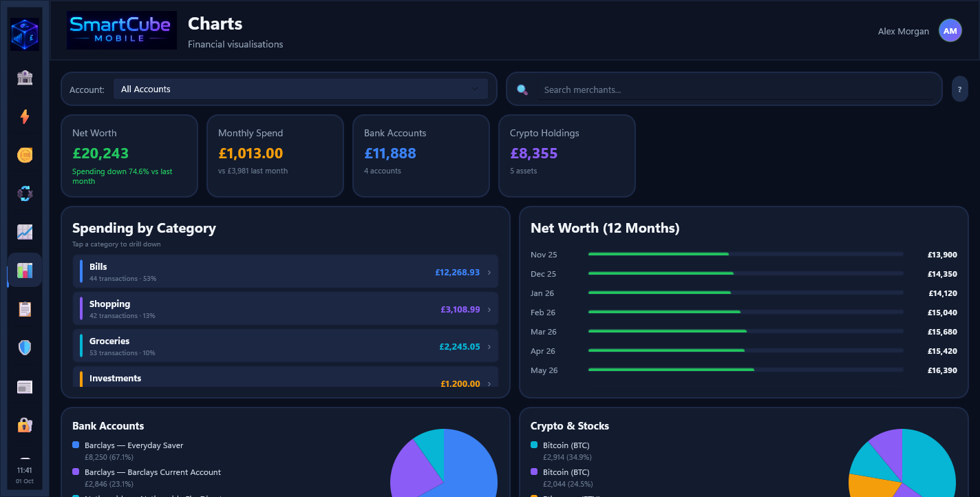The image size is (980, 497).
Task: Click the padlock sidebar icon
Action: 25,425
